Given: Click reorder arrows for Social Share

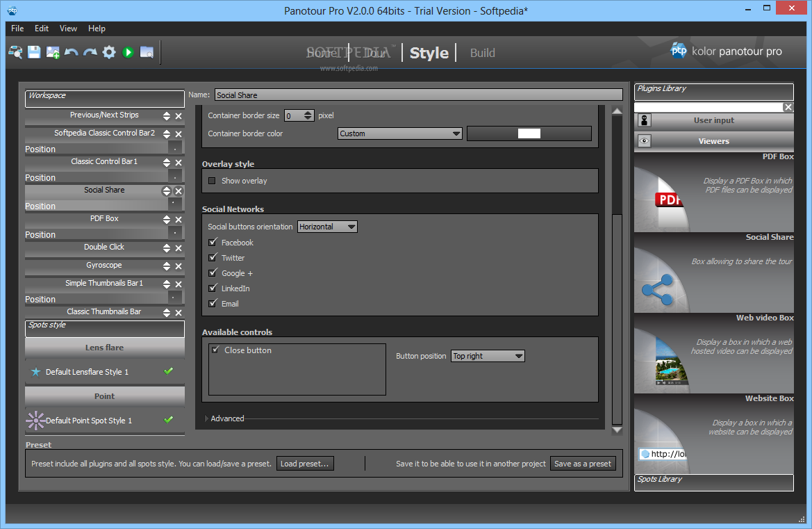Looking at the screenshot, I should pos(167,191).
